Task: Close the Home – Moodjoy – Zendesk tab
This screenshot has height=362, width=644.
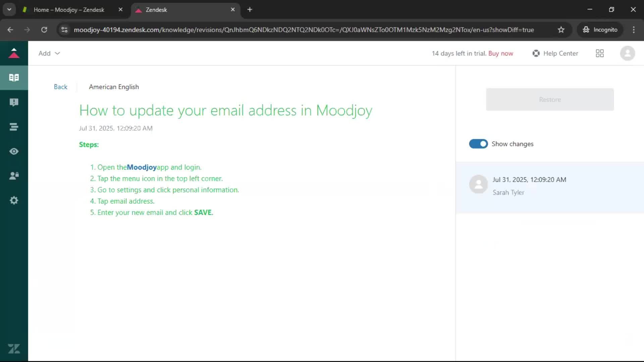Action: tap(121, 10)
